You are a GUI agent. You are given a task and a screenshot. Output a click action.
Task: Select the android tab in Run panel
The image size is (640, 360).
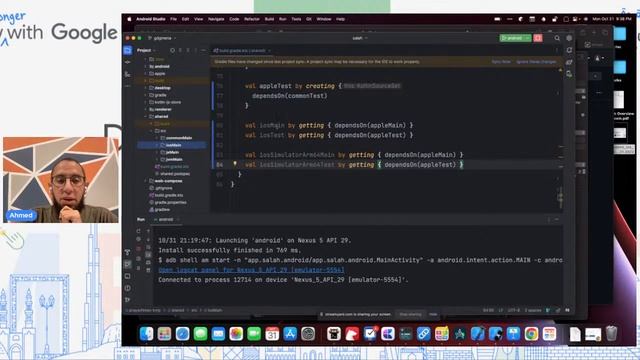click(x=166, y=220)
